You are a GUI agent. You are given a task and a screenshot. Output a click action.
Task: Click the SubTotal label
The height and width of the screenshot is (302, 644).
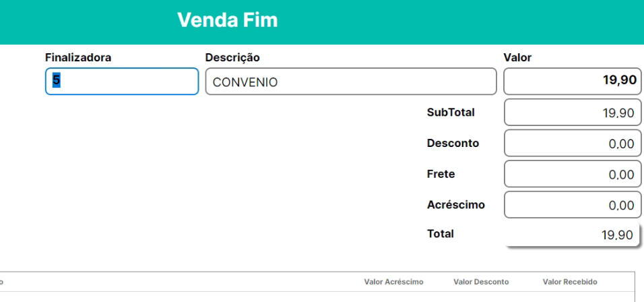451,113
